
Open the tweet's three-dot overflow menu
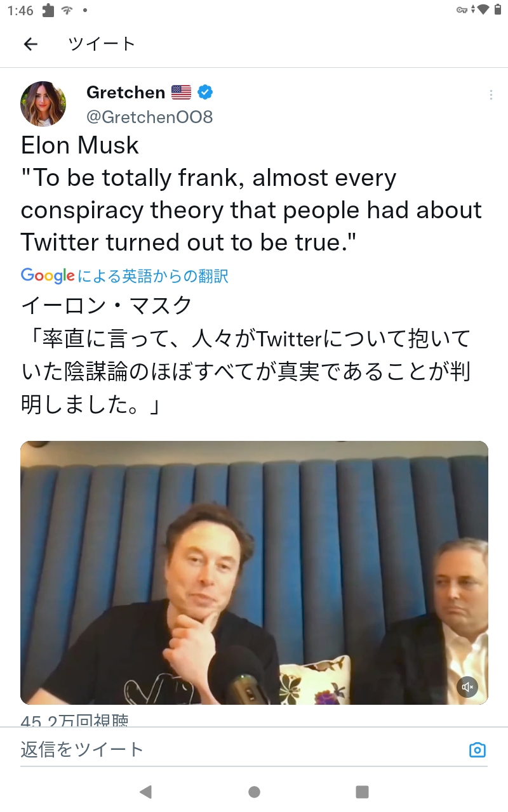(491, 95)
